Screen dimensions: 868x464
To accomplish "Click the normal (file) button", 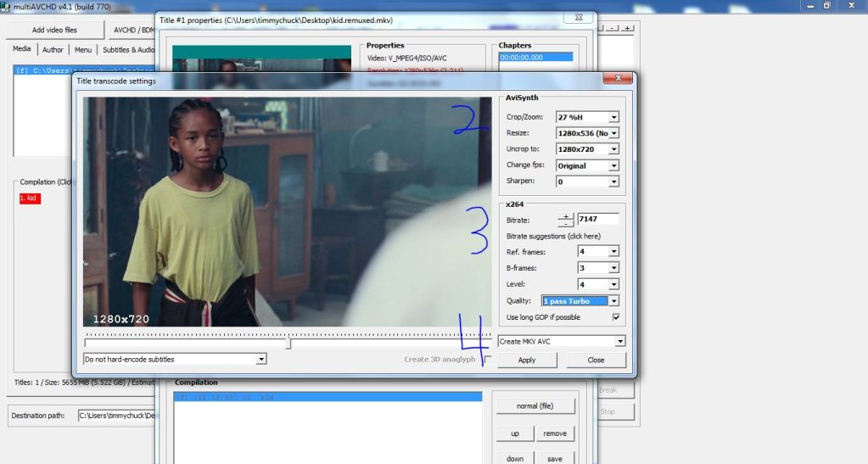I will pyautogui.click(x=535, y=405).
